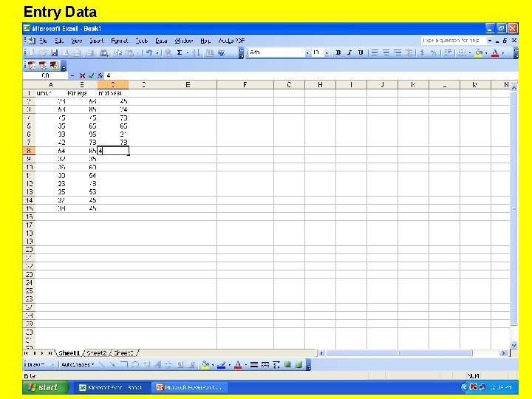The width and height of the screenshot is (532, 399).
Task: Click the Open file icon
Action: tap(43, 53)
